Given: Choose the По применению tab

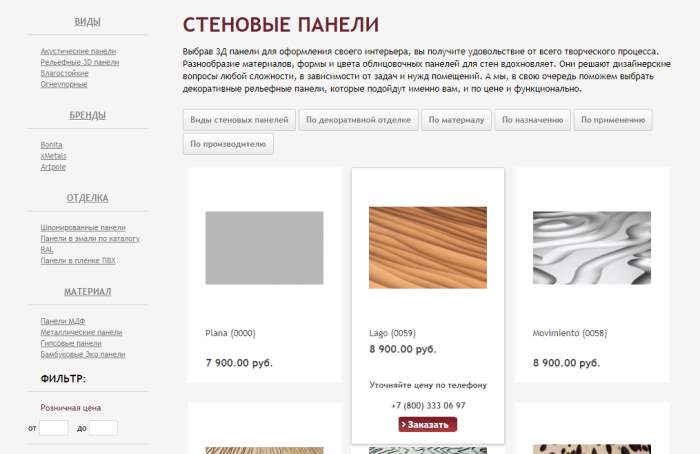Looking at the screenshot, I should [x=613, y=120].
